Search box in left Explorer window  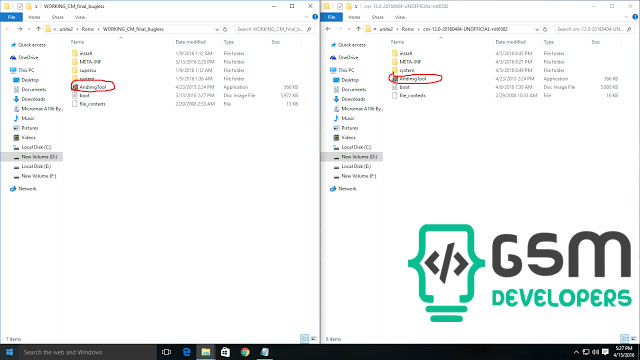[x=274, y=29]
